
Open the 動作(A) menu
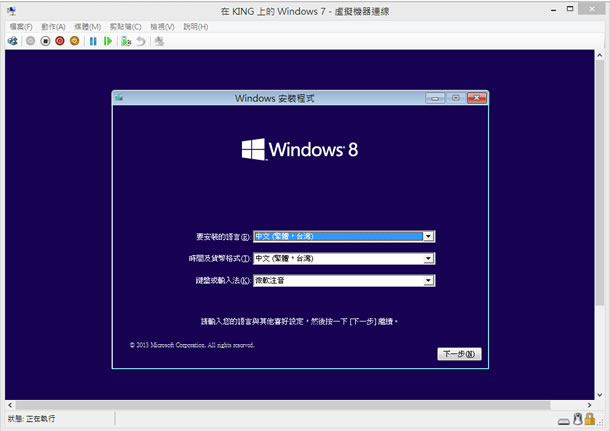53,26
